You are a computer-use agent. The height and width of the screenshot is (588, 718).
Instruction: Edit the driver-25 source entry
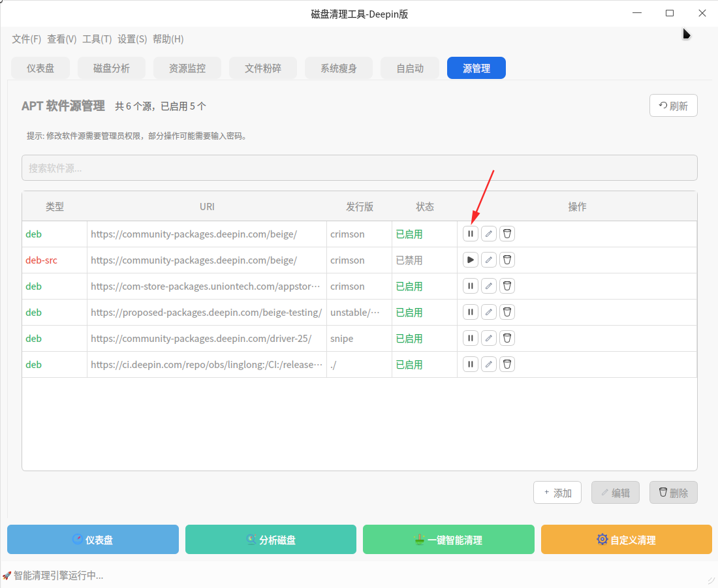488,338
